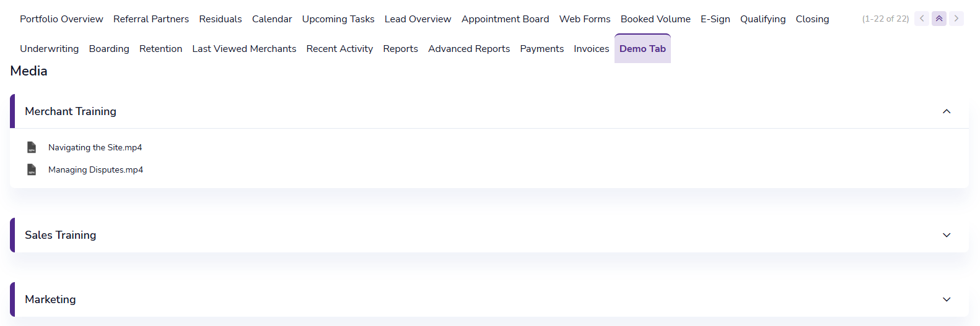980x326 pixels.
Task: Open the Last Viewed Merchants tab
Action: pyautogui.click(x=244, y=49)
